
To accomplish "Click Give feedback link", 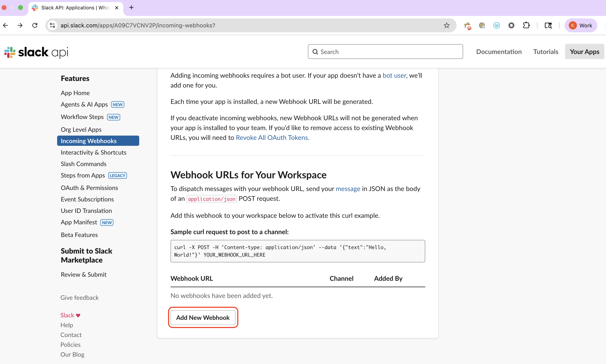I will (80, 298).
